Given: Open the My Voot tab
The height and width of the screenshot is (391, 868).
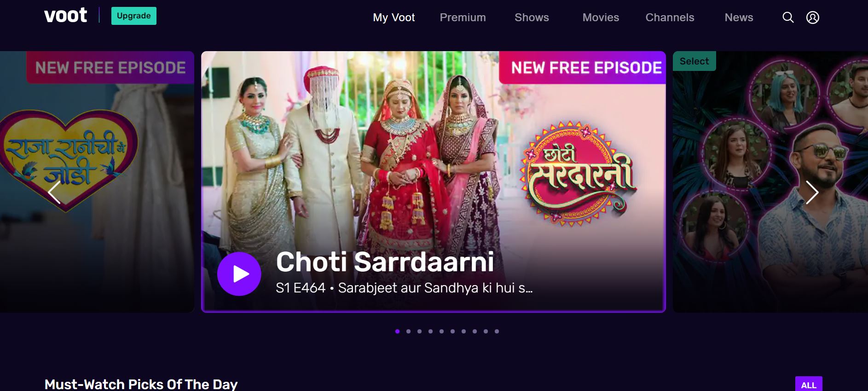Looking at the screenshot, I should coord(394,18).
